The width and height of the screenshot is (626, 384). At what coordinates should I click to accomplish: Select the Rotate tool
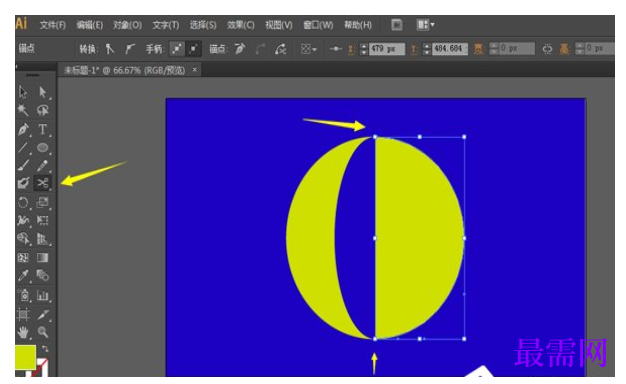(23, 202)
